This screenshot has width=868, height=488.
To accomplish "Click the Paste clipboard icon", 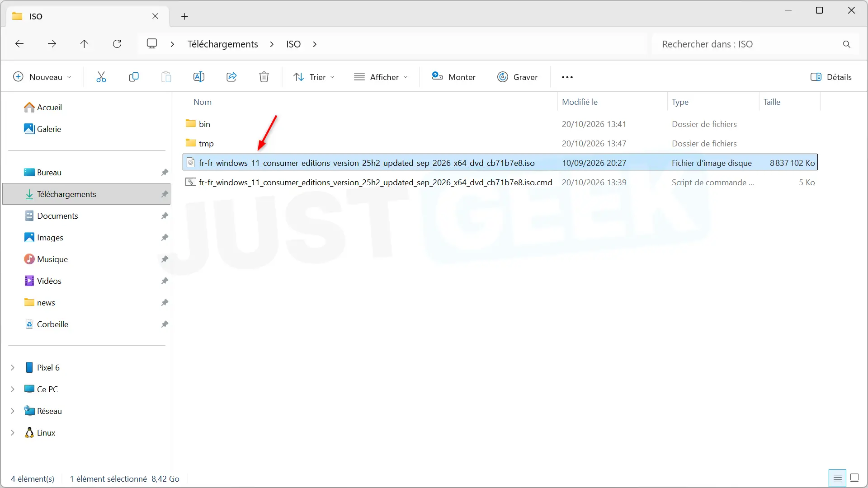I will click(x=166, y=77).
